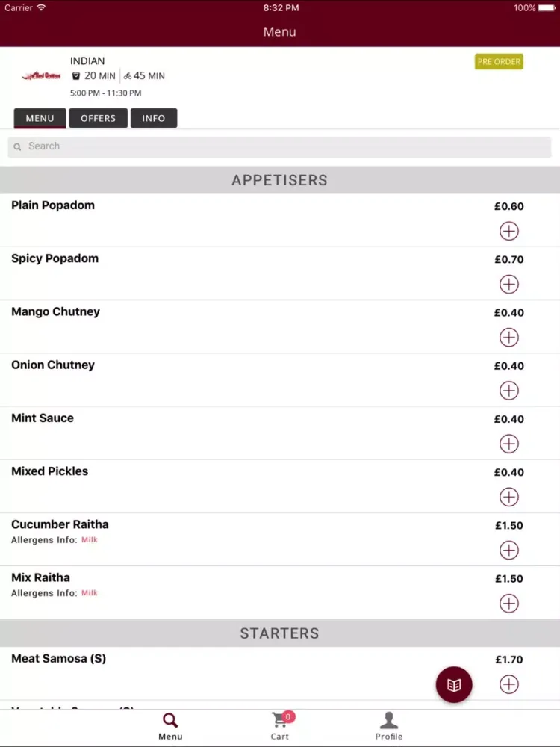Tap plus icon for Mango Chutney
This screenshot has width=560, height=747.
[508, 338]
